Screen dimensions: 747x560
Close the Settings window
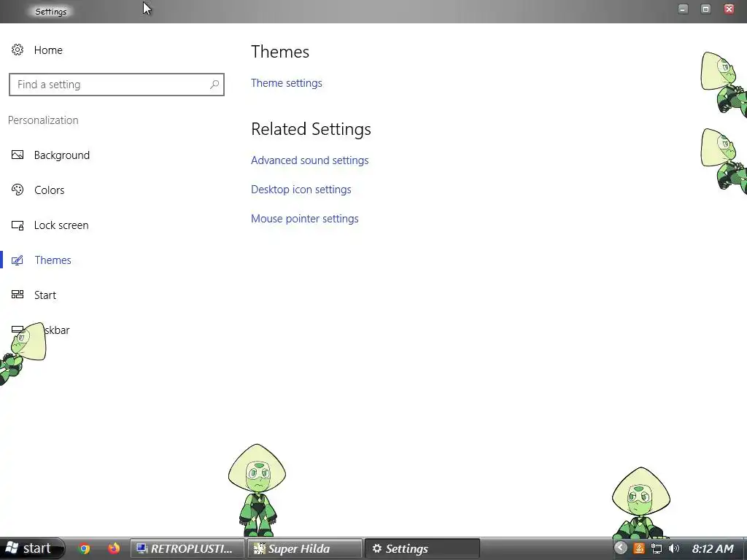(729, 9)
